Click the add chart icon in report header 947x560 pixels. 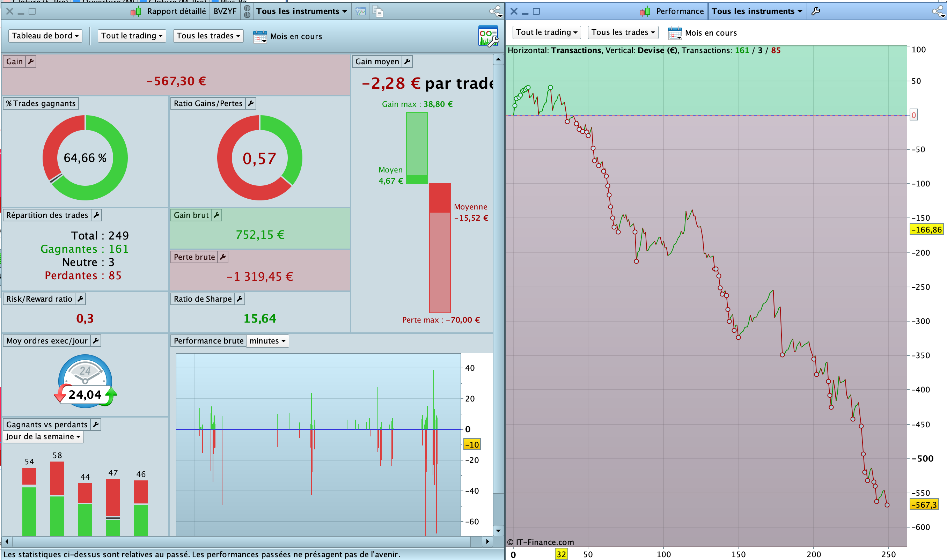pyautogui.click(x=360, y=11)
